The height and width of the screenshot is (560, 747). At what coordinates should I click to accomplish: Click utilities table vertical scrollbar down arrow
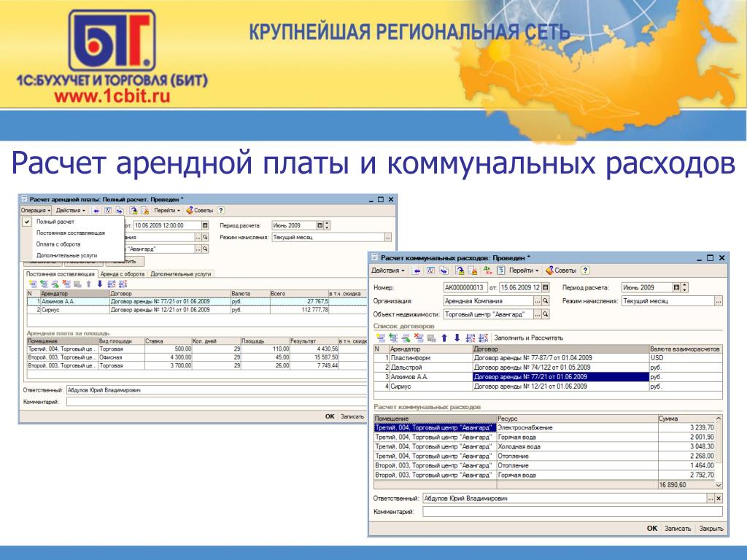(719, 485)
